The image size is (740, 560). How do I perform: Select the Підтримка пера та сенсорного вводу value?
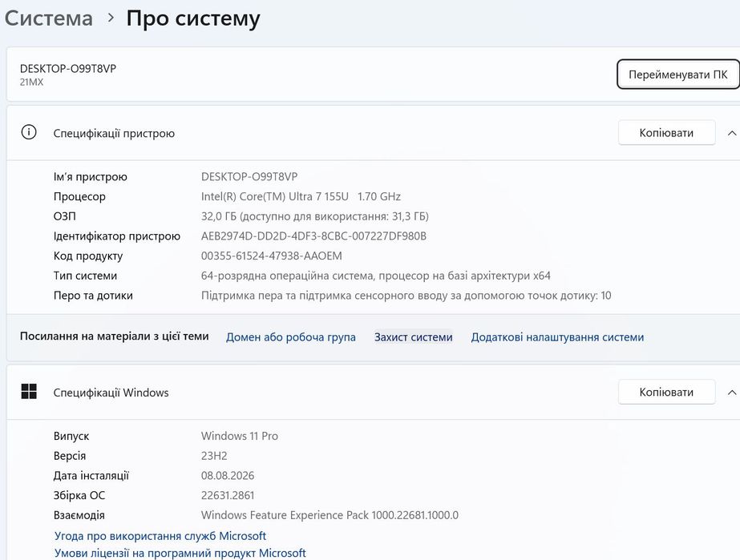pyautogui.click(x=406, y=296)
